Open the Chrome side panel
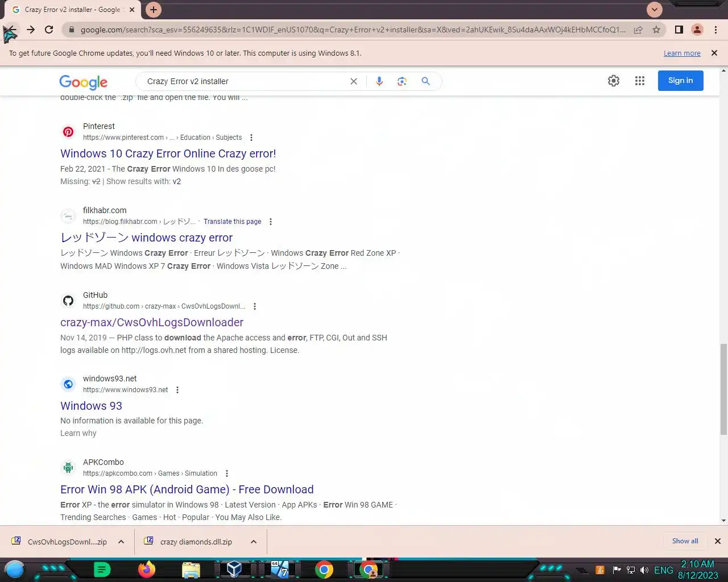 679,30
